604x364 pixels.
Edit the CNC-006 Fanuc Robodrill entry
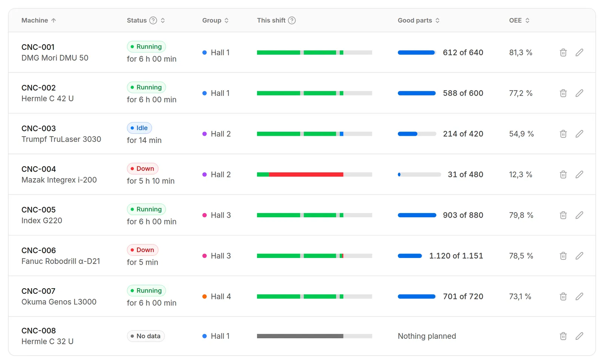click(x=579, y=256)
